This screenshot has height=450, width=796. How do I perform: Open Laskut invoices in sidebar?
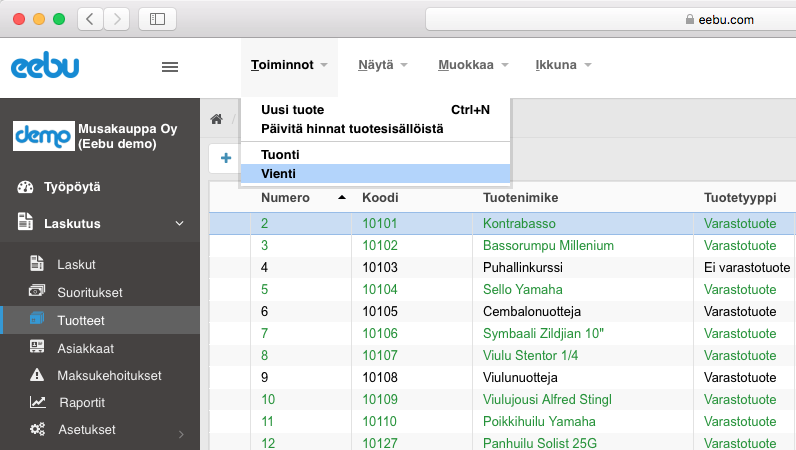click(x=76, y=264)
